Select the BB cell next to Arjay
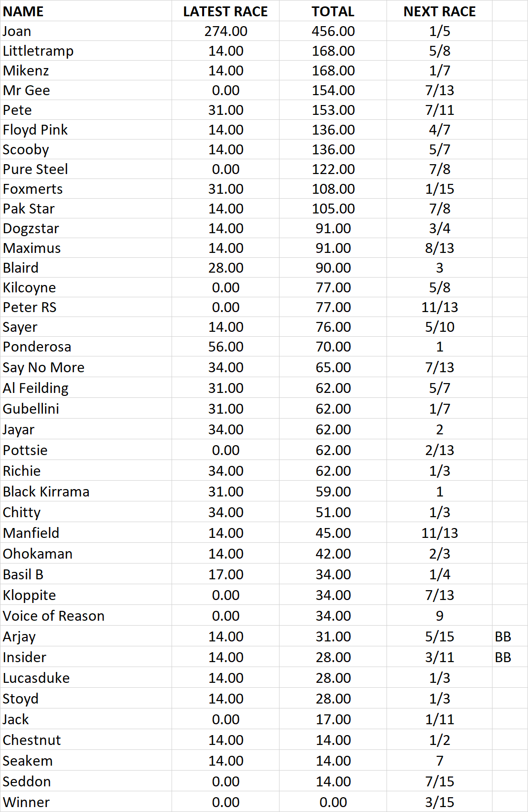The height and width of the screenshot is (812, 528). pyautogui.click(x=510, y=636)
